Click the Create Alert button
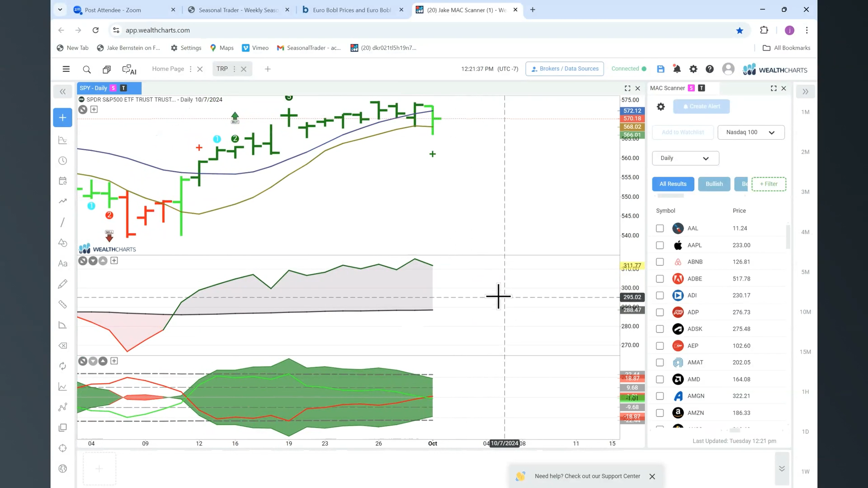Viewport: 868px width, 488px height. pyautogui.click(x=701, y=107)
